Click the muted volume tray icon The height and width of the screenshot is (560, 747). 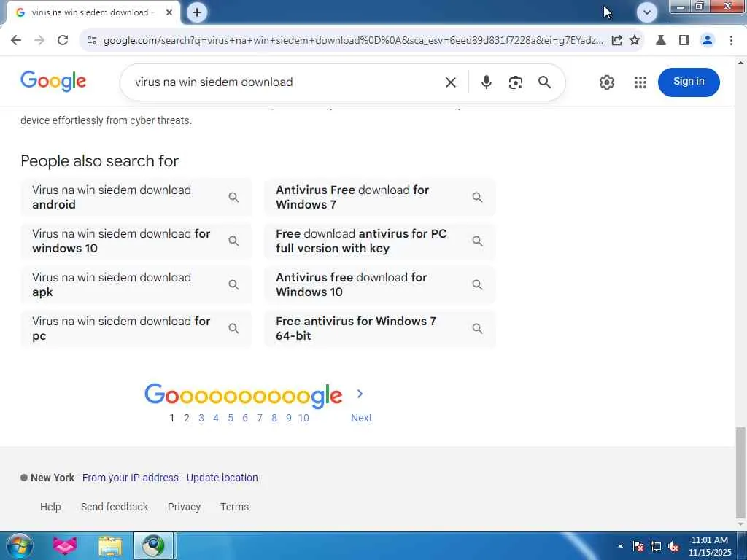[673, 546]
